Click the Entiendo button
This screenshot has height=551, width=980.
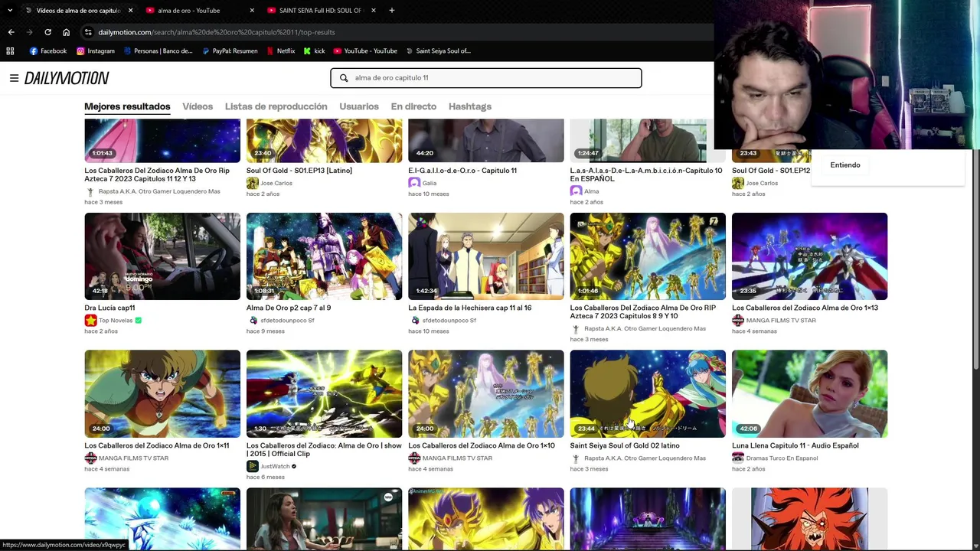point(845,165)
